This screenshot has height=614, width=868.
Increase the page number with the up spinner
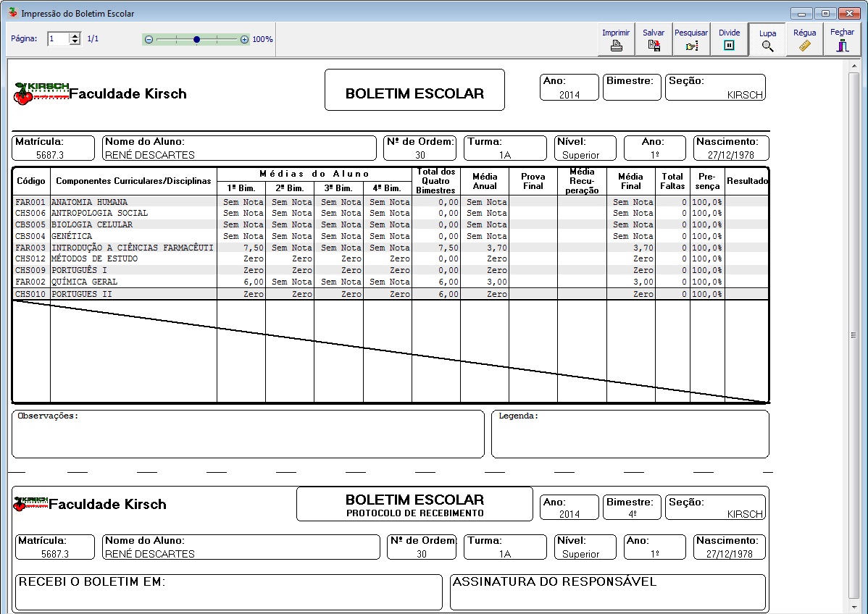click(x=75, y=35)
